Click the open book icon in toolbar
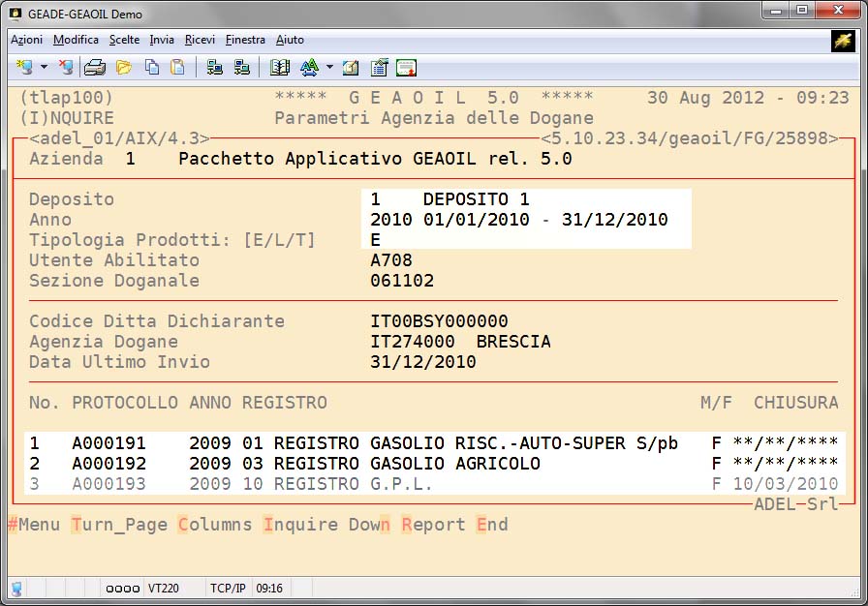The image size is (868, 606). click(x=280, y=68)
